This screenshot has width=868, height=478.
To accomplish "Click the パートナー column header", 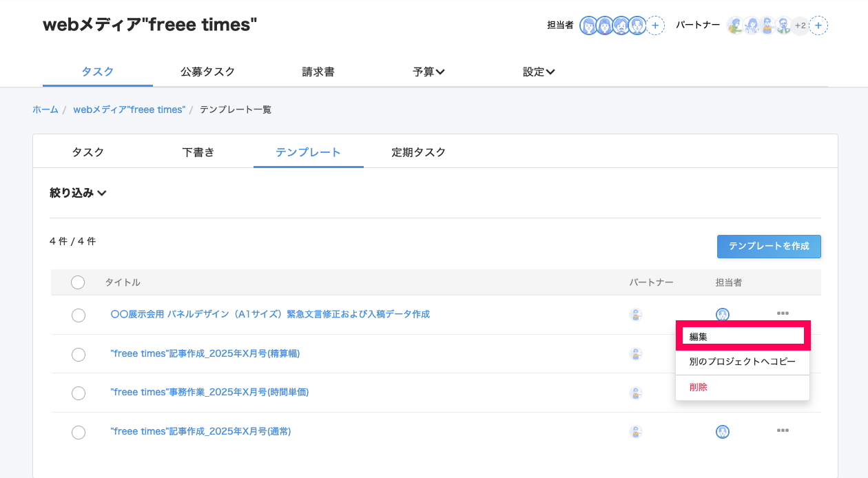I will click(x=651, y=282).
